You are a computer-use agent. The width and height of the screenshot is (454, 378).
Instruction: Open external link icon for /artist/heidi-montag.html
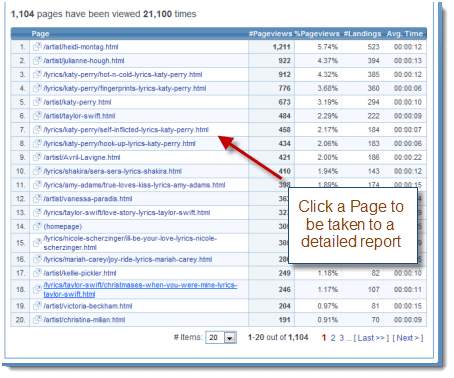pyautogui.click(x=37, y=47)
